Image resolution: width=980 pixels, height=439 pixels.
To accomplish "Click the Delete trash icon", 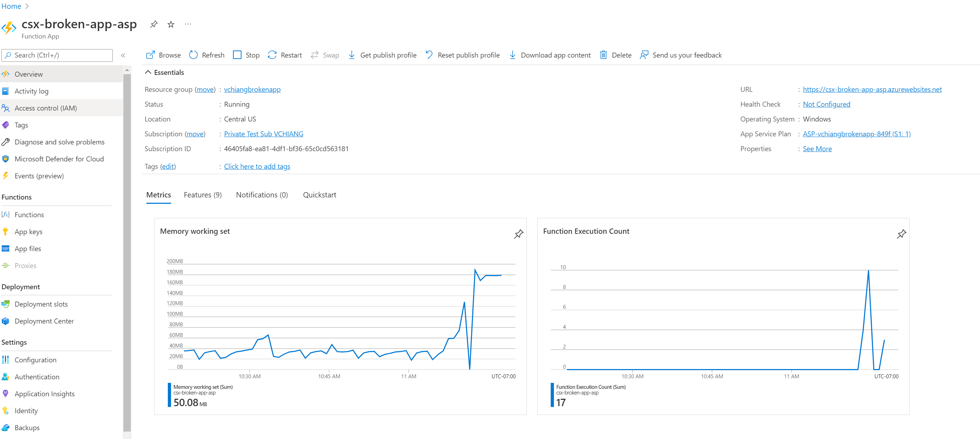I will coord(603,55).
